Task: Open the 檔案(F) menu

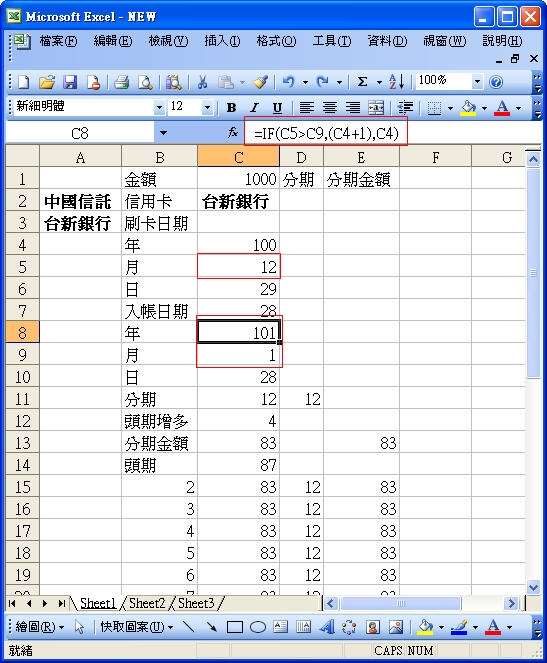Action: pos(58,41)
